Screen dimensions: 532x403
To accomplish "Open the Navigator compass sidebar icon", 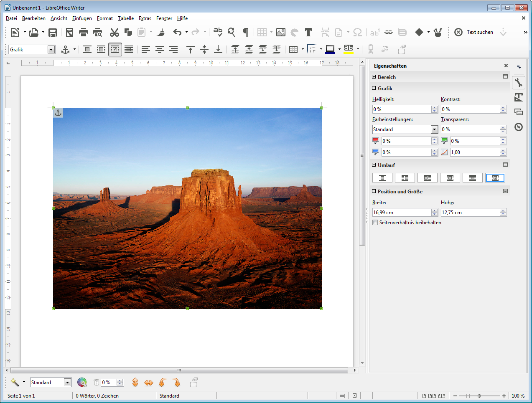I will (x=519, y=127).
